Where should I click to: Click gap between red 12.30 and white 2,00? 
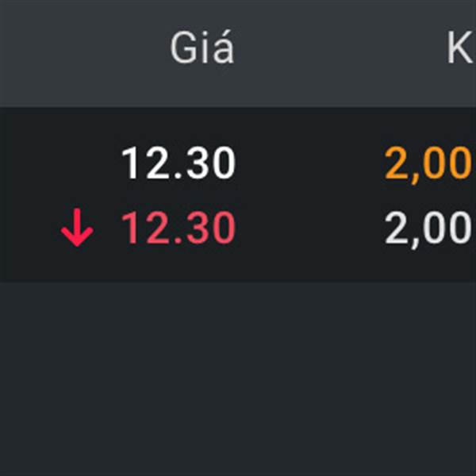309,228
